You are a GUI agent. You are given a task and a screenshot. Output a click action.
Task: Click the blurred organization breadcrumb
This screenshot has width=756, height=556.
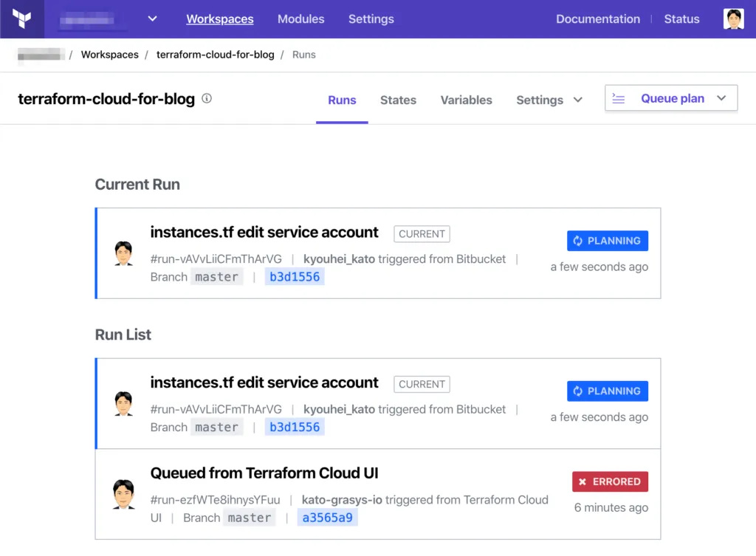point(41,55)
